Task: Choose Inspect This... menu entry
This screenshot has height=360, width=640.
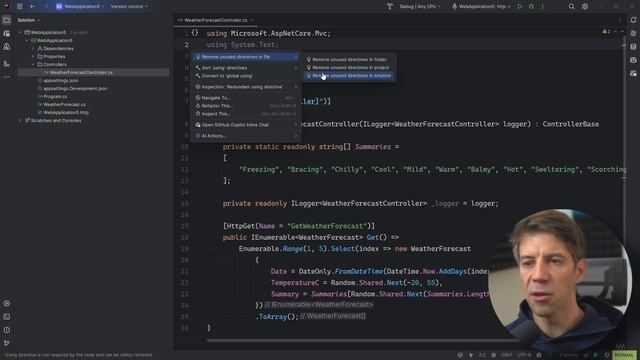Action: 246,114
